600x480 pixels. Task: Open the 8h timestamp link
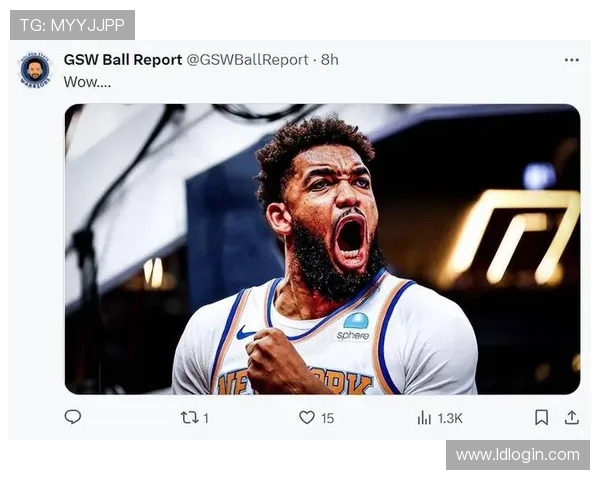coord(330,60)
